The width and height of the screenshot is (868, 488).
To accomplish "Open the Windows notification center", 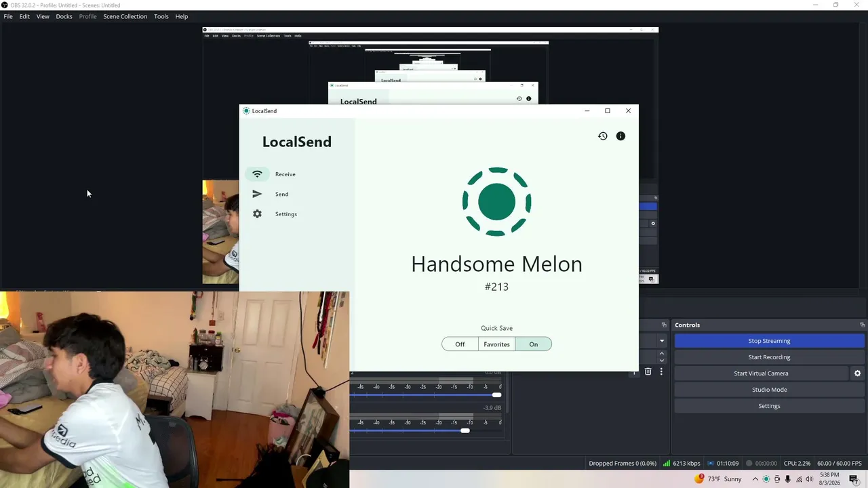I will pos(854,479).
